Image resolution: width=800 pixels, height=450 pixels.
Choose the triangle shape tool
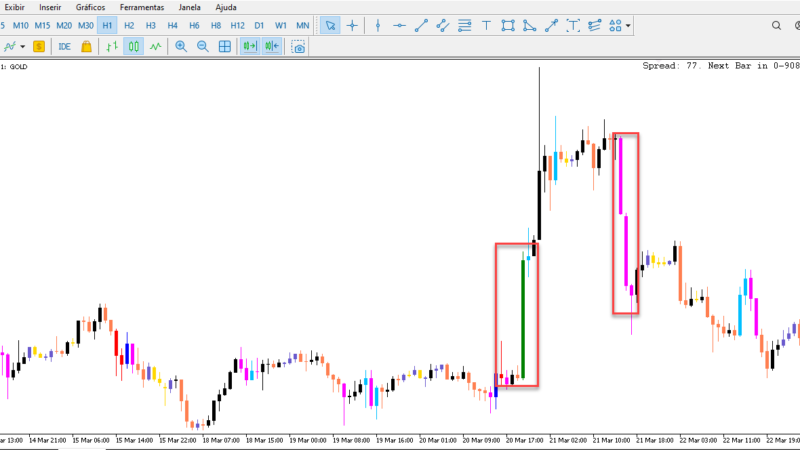tap(530, 26)
